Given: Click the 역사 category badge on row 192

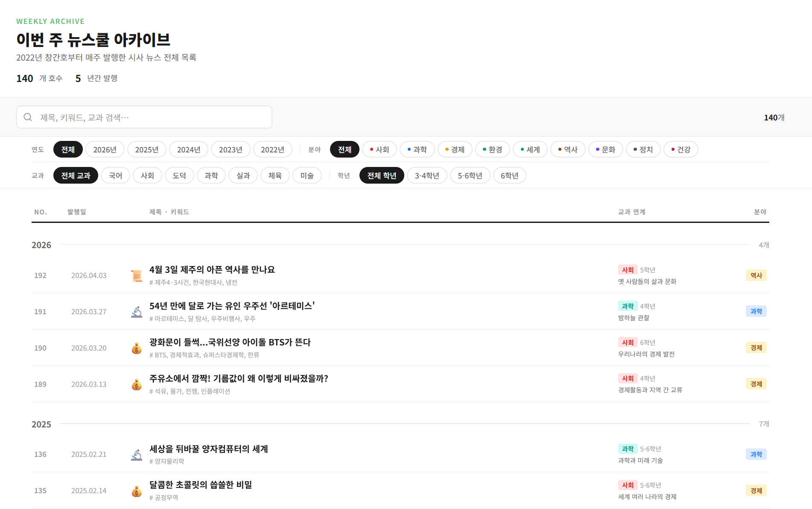Looking at the screenshot, I should [x=756, y=275].
